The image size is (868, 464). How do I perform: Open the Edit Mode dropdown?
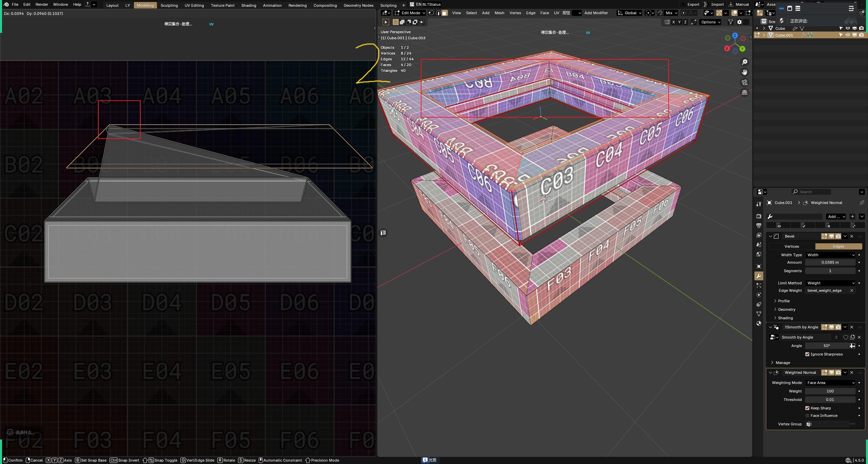pos(410,13)
